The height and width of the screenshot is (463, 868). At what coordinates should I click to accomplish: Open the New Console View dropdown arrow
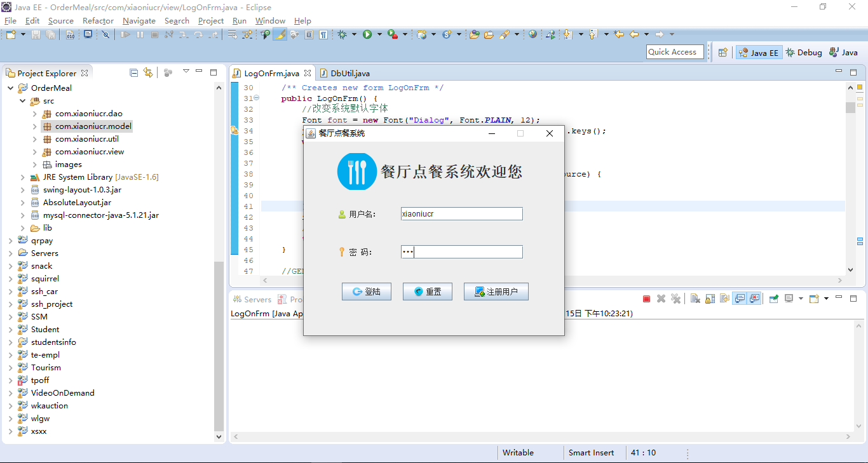click(826, 299)
